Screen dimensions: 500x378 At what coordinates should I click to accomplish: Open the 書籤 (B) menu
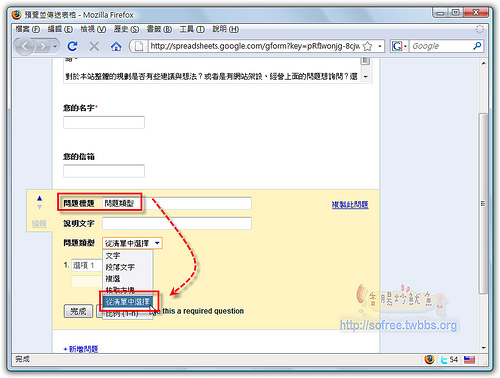(159, 29)
